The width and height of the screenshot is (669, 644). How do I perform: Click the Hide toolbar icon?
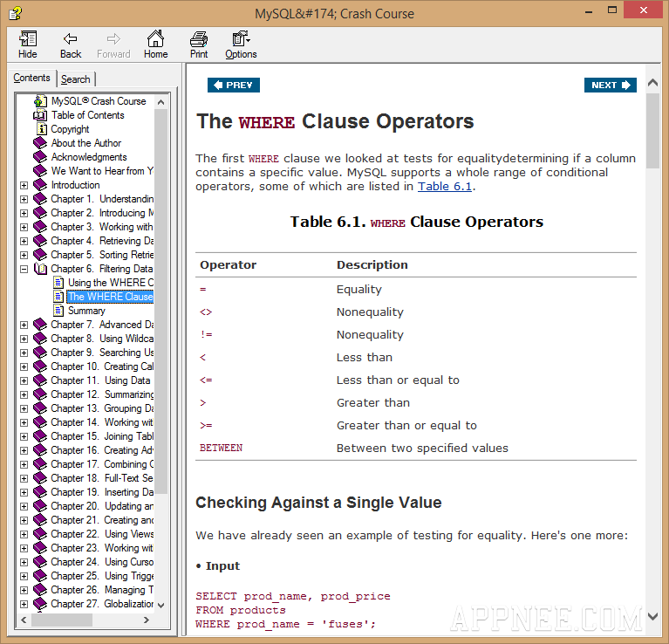click(28, 39)
